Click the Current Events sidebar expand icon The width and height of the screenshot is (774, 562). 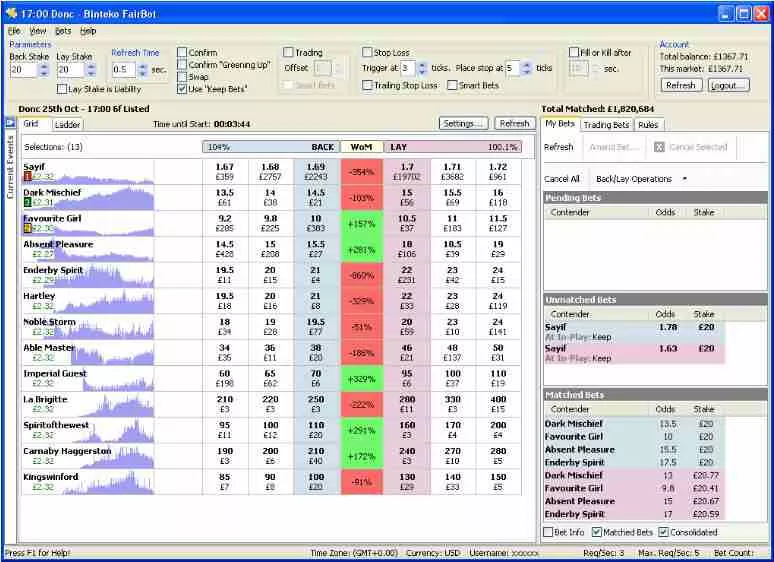9,122
